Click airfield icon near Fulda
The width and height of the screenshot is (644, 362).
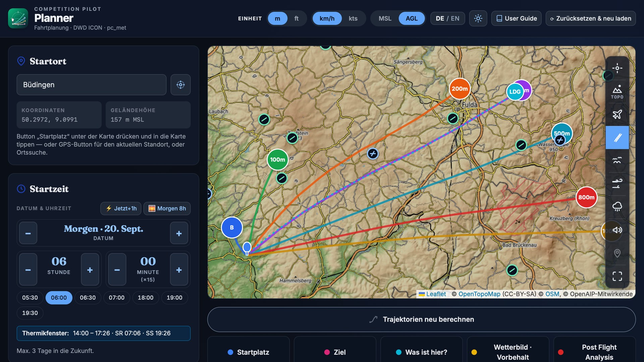(x=453, y=118)
